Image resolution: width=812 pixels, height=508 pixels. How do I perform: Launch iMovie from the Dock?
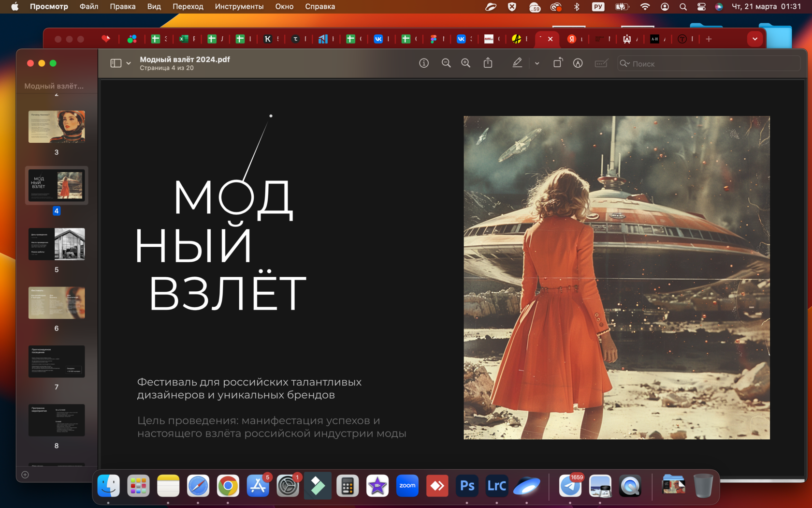pos(377,486)
